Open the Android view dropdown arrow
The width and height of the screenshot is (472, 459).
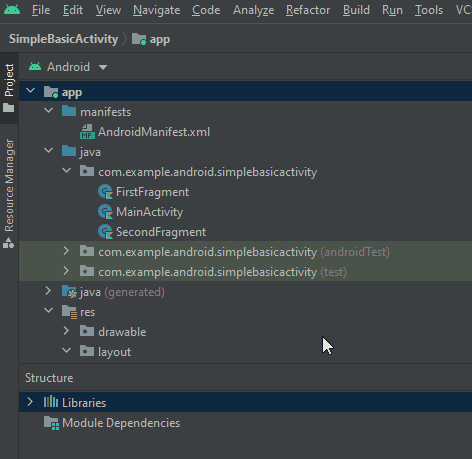[103, 67]
